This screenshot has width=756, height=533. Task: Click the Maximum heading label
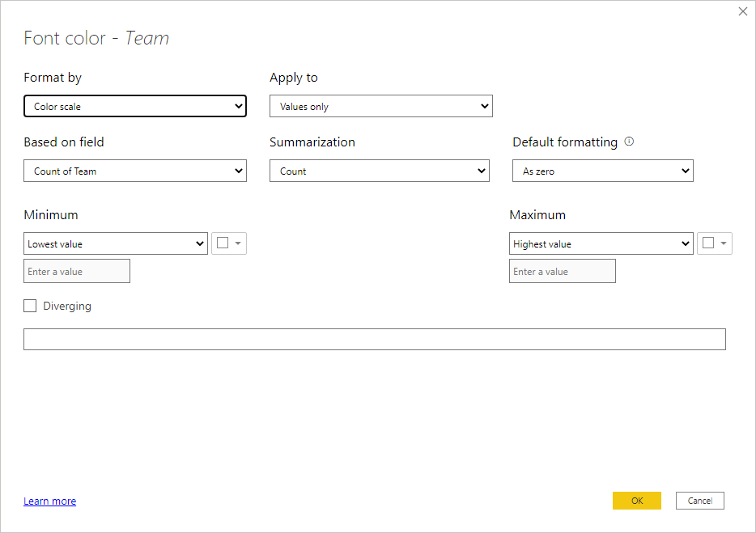tap(537, 215)
